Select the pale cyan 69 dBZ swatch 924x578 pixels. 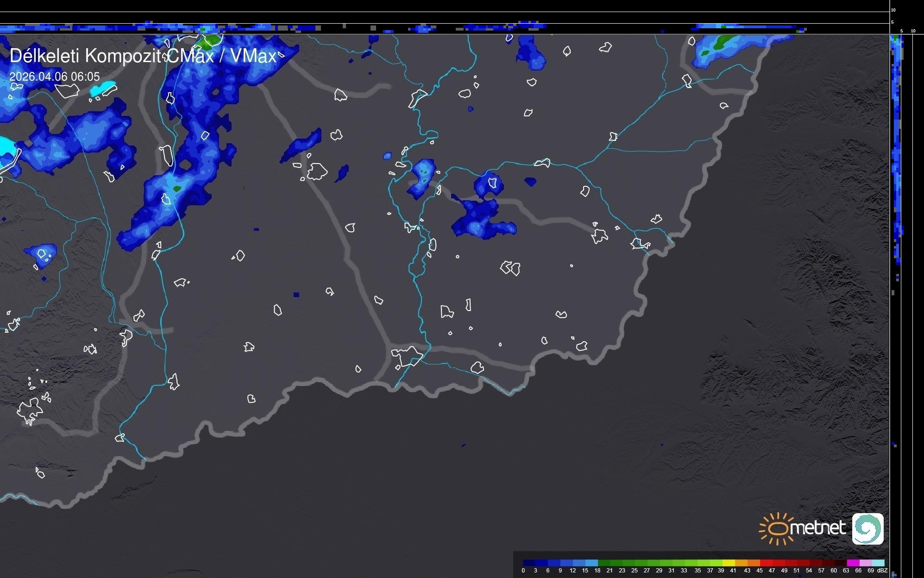[877, 563]
